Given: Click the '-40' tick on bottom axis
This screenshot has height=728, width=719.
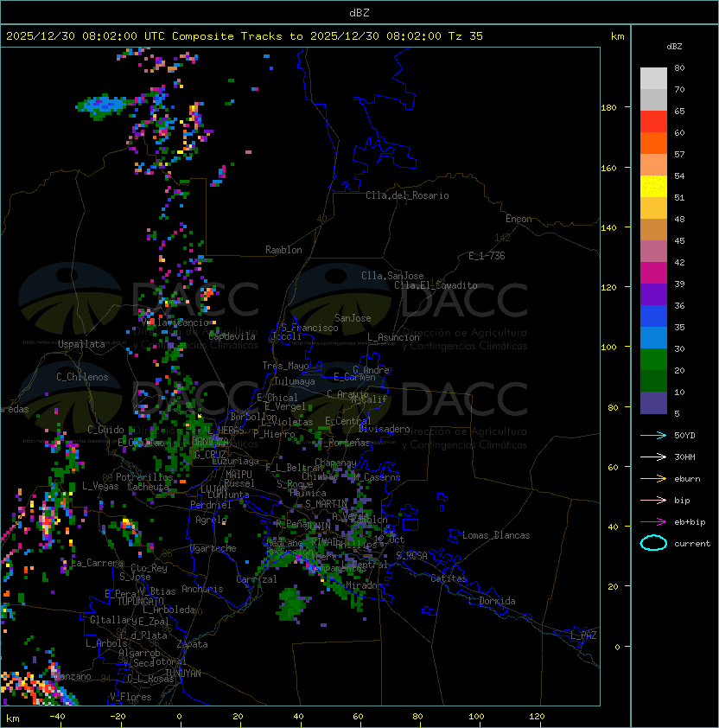Looking at the screenshot, I should point(57,717).
